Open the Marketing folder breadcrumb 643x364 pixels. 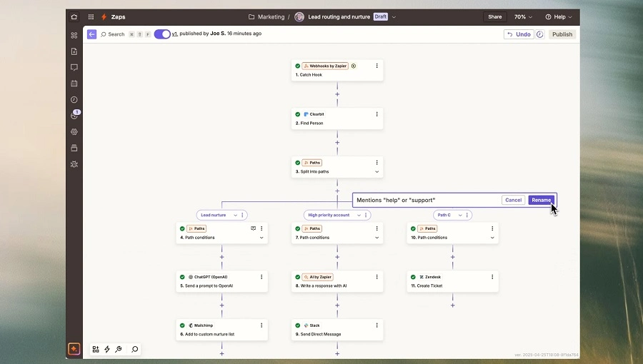(x=266, y=17)
